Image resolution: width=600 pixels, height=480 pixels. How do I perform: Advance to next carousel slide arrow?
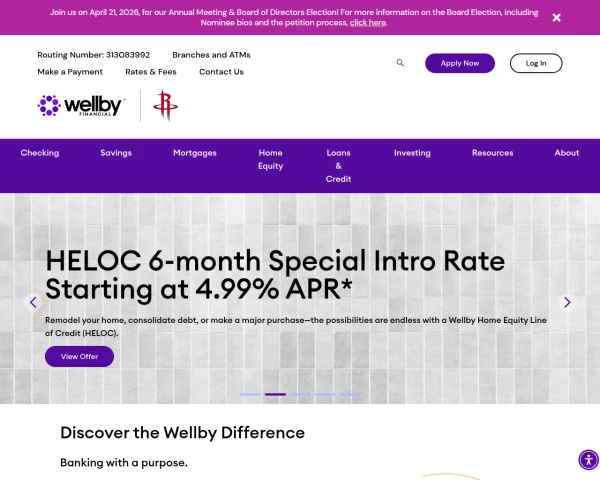567,302
